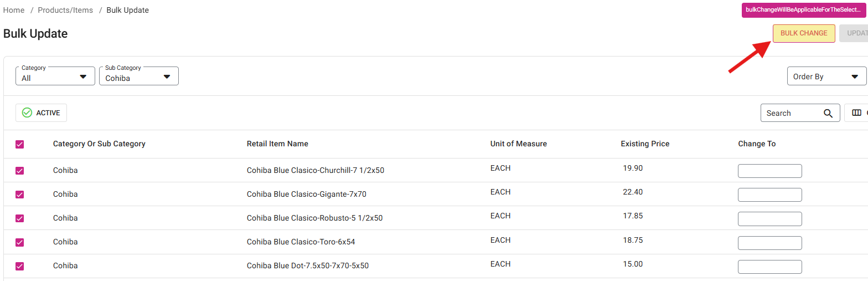868x281 pixels.
Task: Navigate to Products/Items breadcrumb
Action: (x=65, y=10)
